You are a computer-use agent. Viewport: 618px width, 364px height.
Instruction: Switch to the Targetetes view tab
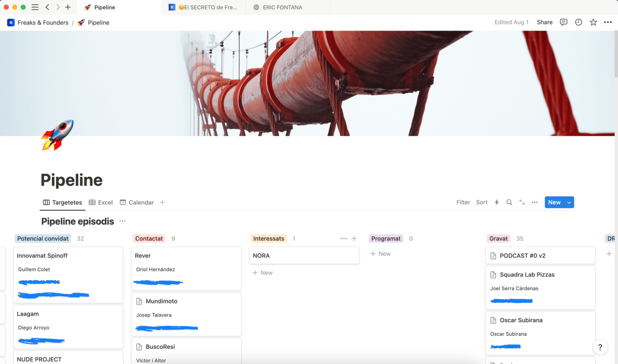[x=63, y=202]
